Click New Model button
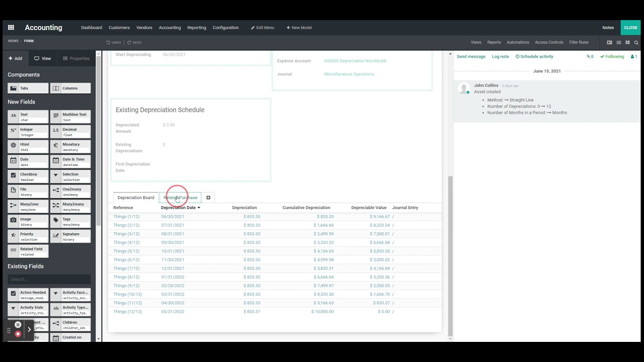644x362 pixels. click(x=299, y=28)
